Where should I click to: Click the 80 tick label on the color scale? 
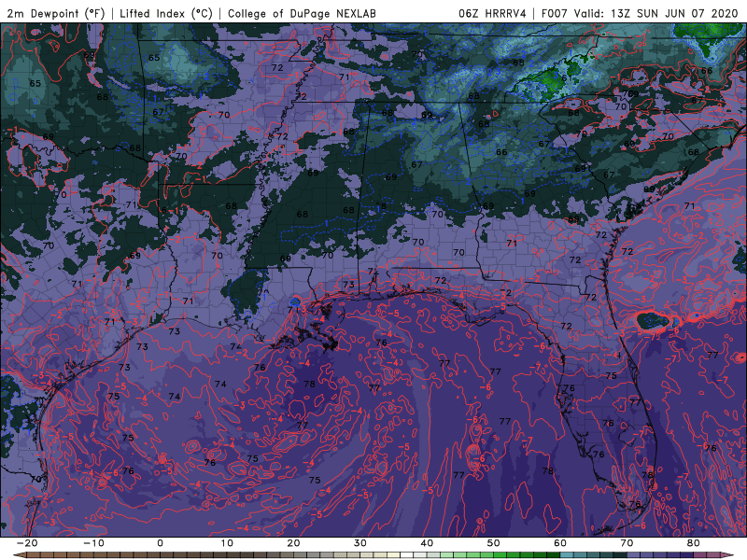point(694,543)
